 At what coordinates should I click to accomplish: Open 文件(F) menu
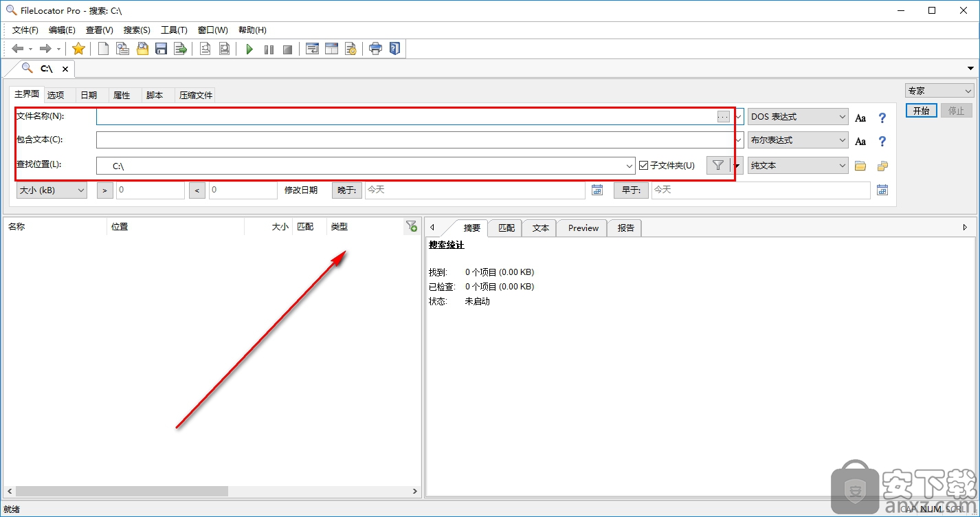[x=25, y=30]
